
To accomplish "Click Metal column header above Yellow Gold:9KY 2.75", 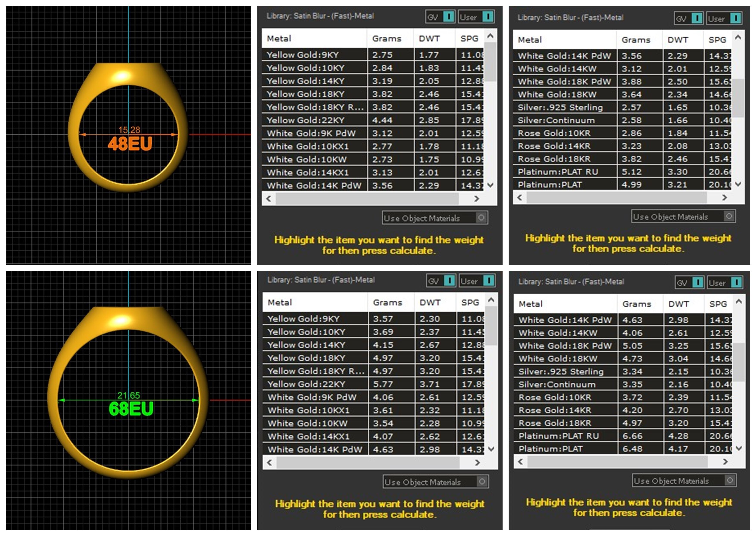I will click(279, 39).
